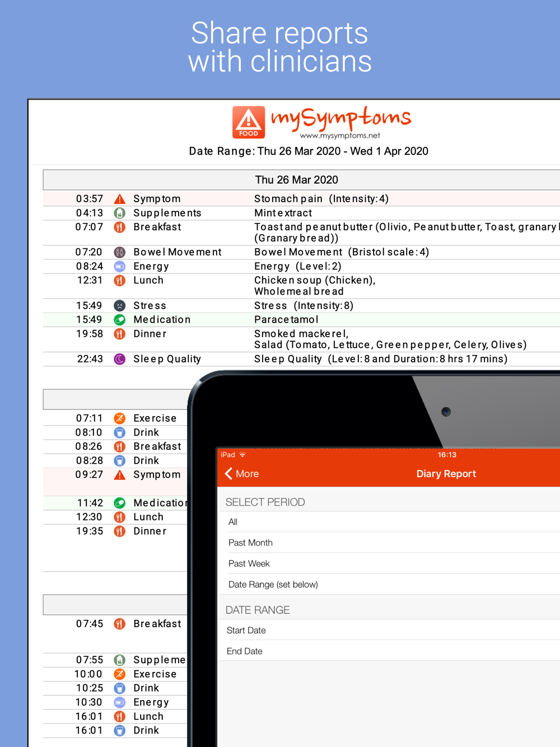Viewport: 560px width, 747px height.
Task: Open the www.mysymptoms.net link
Action: [x=340, y=136]
